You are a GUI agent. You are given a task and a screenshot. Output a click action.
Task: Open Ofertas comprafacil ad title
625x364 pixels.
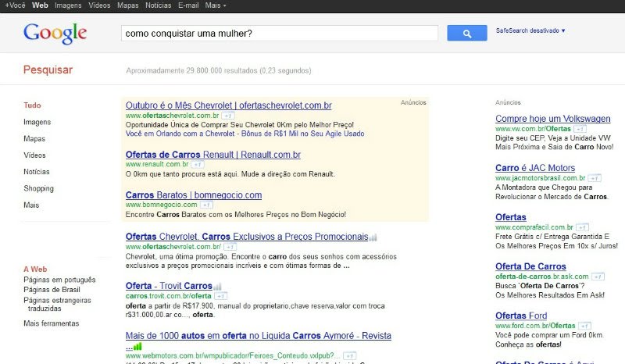[511, 217]
